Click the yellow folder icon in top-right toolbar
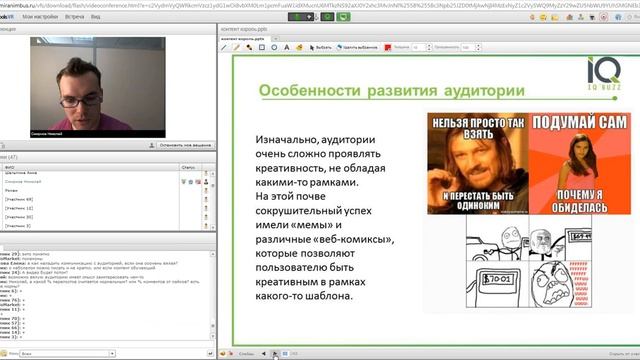Viewport: 640px width, 360px height. tap(555, 17)
